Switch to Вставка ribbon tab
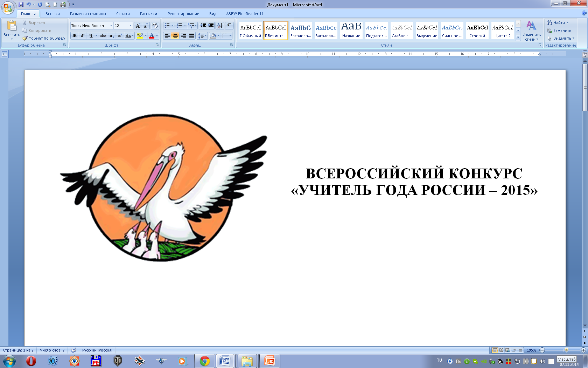 [x=52, y=14]
